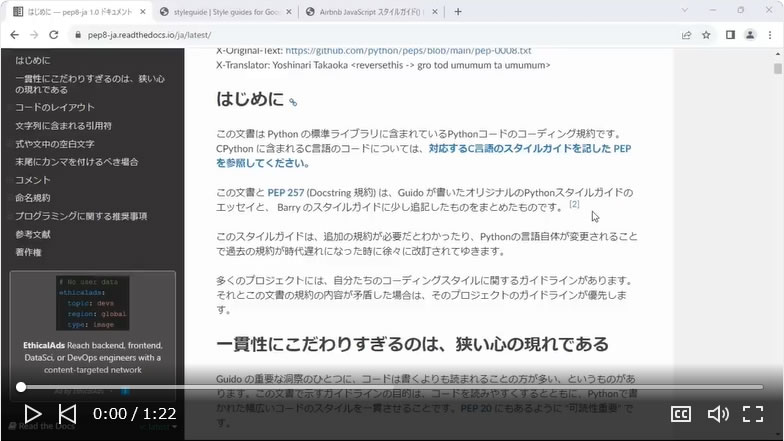Viewport: 784px width, 441px height.
Task: Click permalink icon beside はじめに heading
Action: 293,102
